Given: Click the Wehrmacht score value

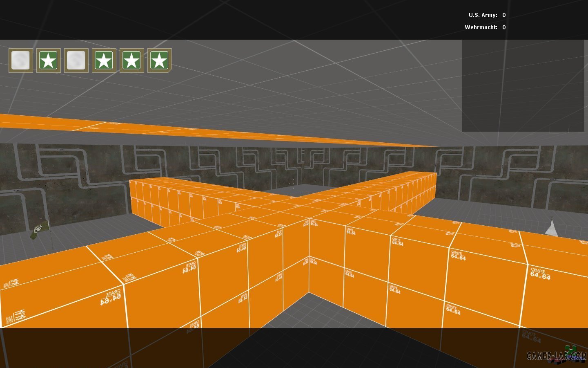Looking at the screenshot, I should coord(504,27).
